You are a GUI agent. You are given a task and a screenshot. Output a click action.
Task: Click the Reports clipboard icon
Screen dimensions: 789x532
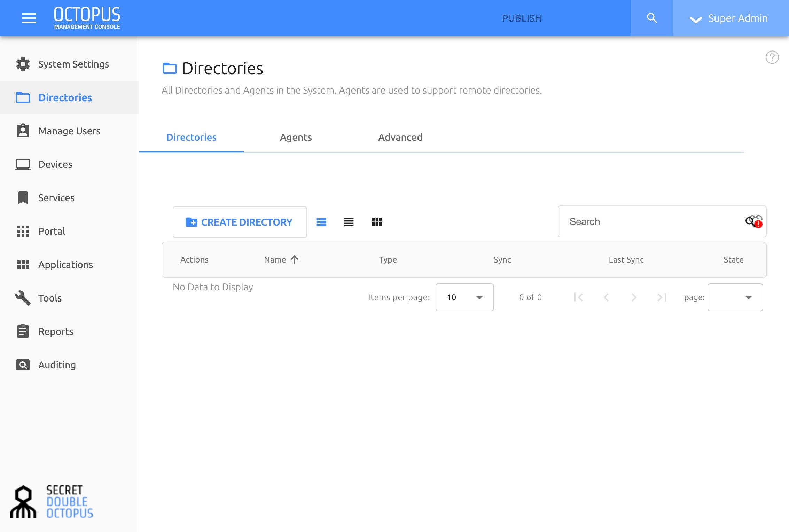(23, 331)
